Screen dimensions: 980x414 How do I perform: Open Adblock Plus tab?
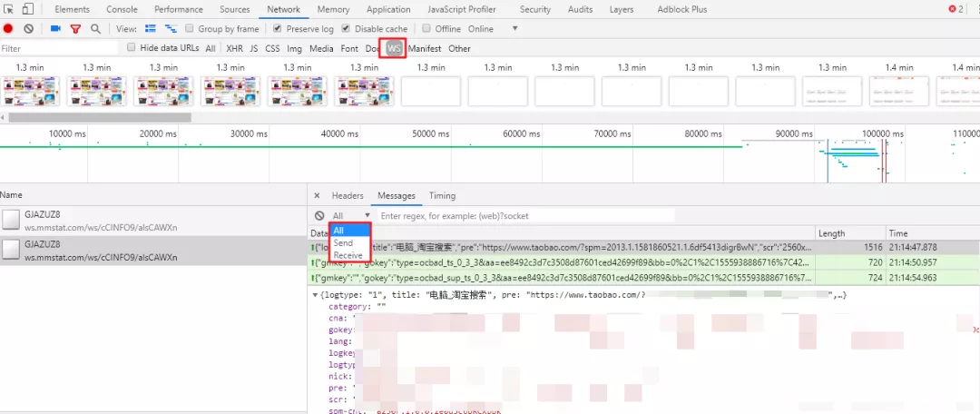tap(681, 9)
